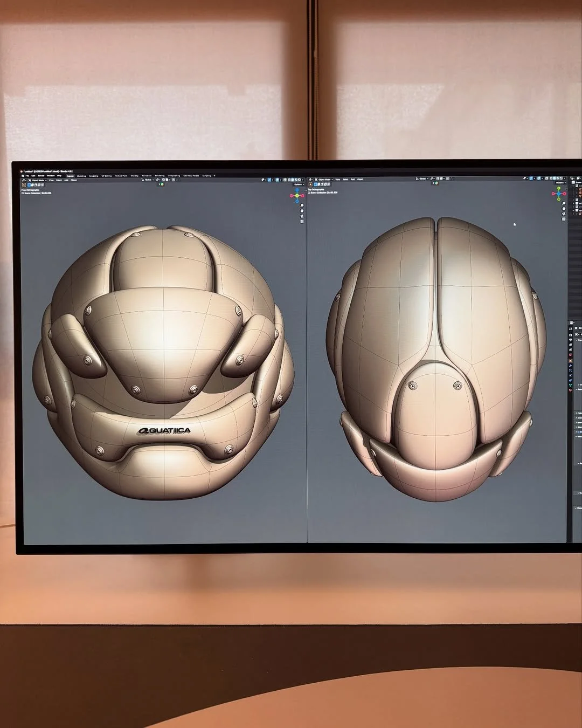Open the Object Constraints properties tab
582x728 pixels.
[x=571, y=381]
